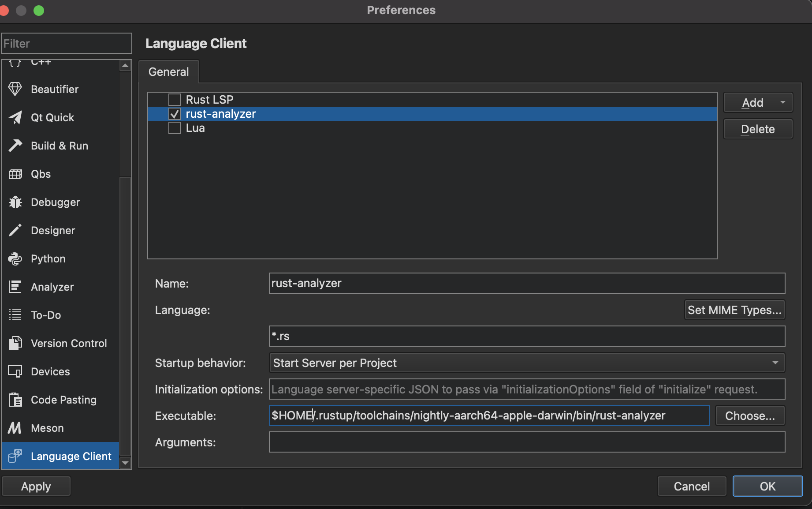This screenshot has height=509, width=812.
Task: Enable the Lua language server checkbox
Action: [x=175, y=128]
